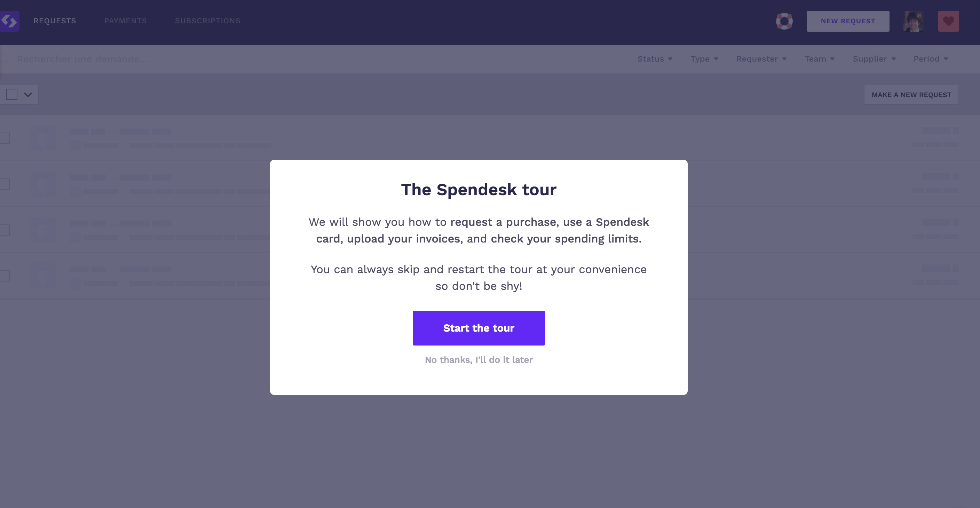Expand the Supplier filter dropdown
The width and height of the screenshot is (980, 508).
point(875,58)
